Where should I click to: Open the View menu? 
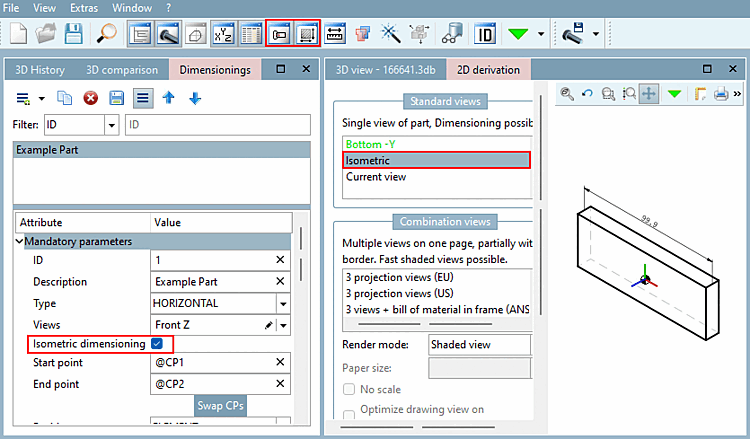(x=44, y=8)
